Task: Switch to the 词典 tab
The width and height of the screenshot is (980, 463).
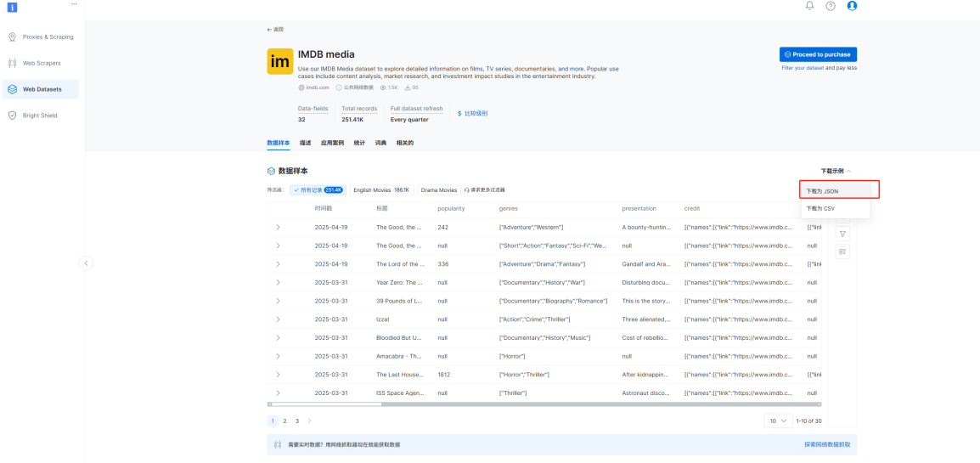Action: click(380, 143)
